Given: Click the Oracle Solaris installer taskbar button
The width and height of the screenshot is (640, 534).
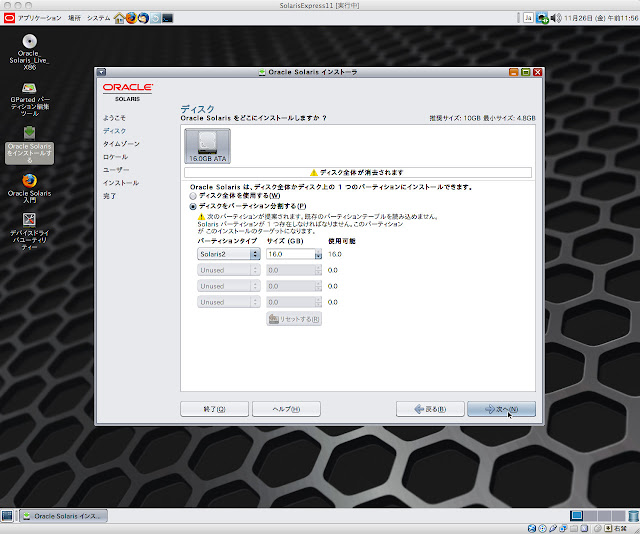Looking at the screenshot, I should pyautogui.click(x=64, y=516).
